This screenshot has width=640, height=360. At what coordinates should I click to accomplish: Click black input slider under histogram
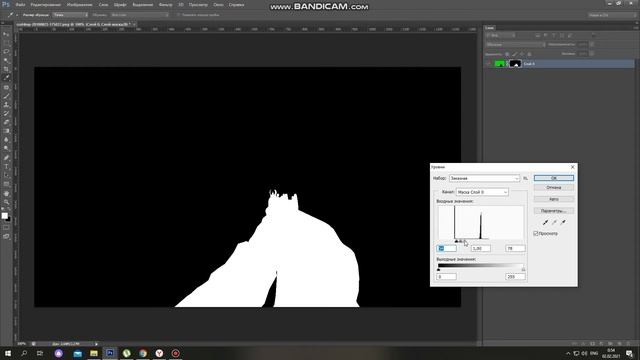click(456, 241)
